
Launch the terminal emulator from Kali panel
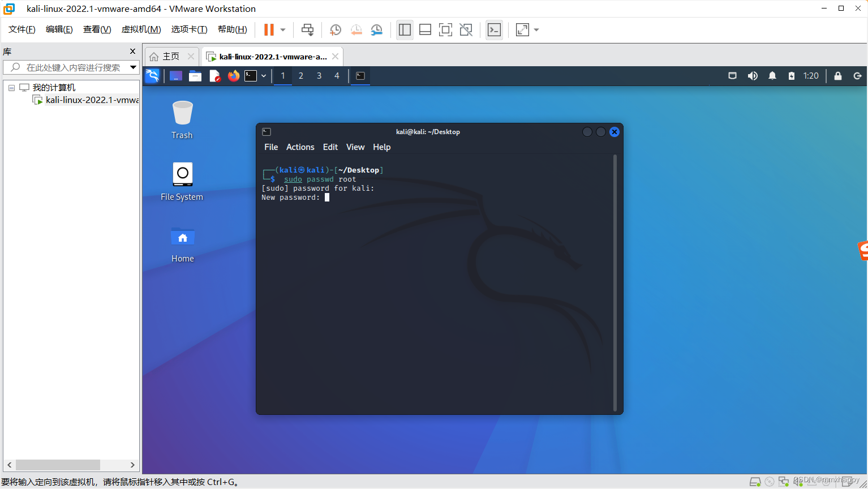(251, 76)
